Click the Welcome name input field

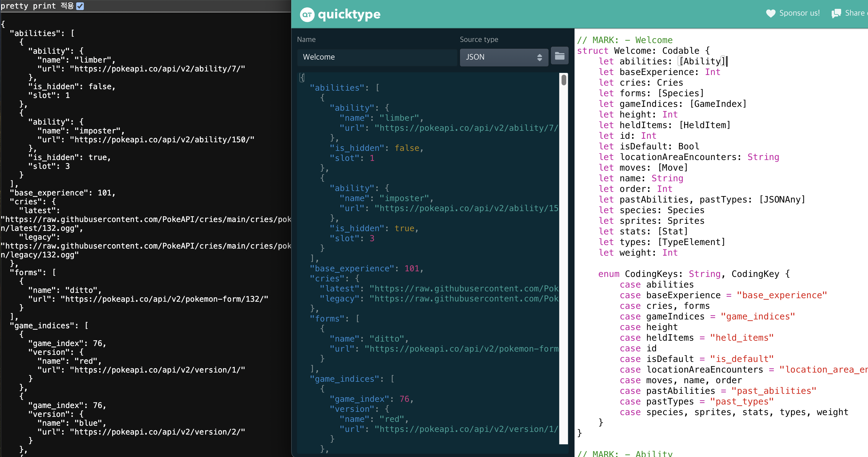tap(377, 57)
